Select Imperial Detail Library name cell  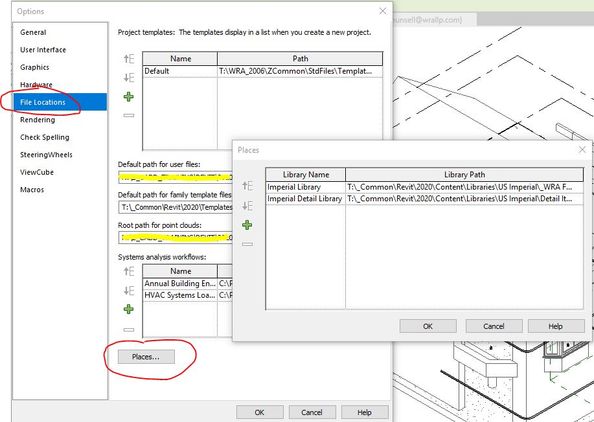click(305, 199)
